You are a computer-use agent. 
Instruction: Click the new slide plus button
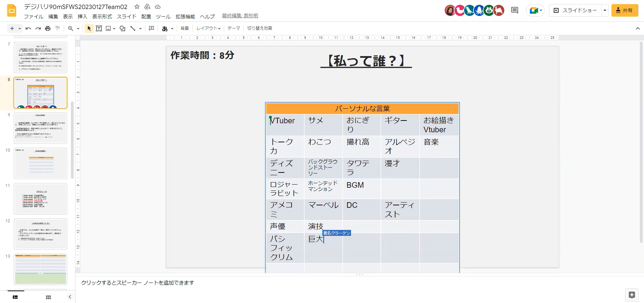[x=12, y=28]
